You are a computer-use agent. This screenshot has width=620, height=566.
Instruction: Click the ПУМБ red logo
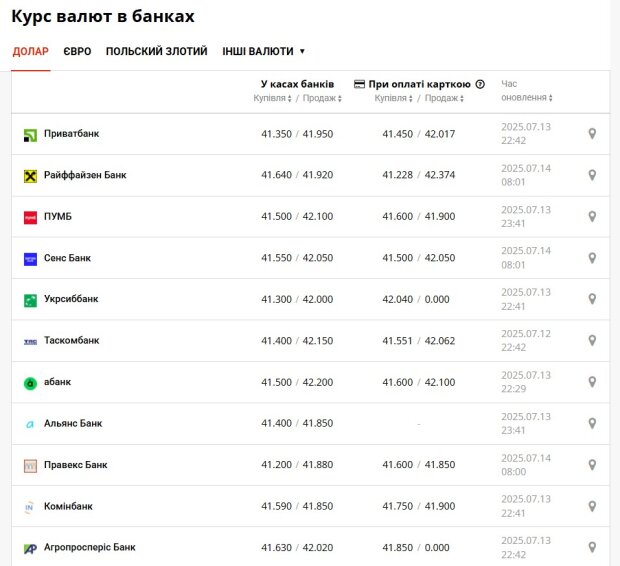(30, 218)
